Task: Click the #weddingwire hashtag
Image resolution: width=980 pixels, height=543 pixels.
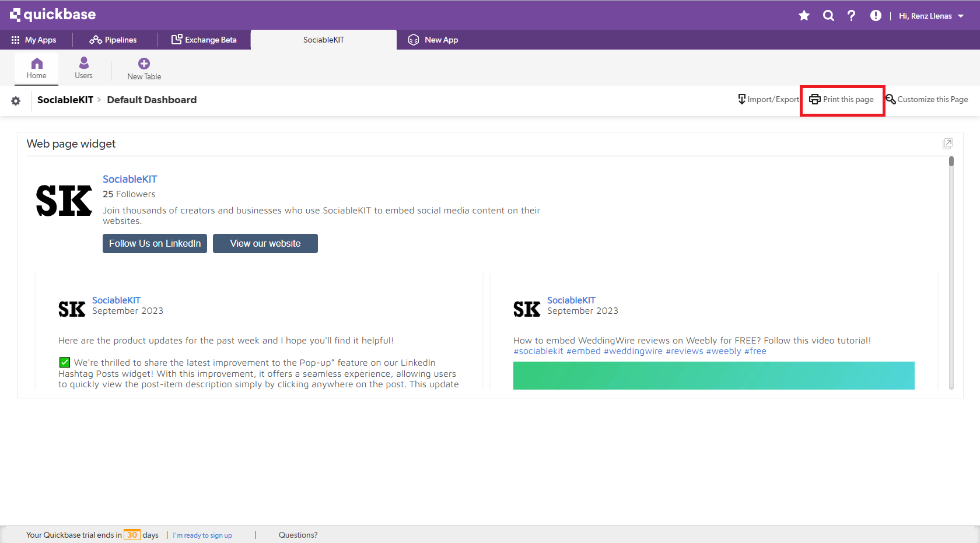Action: [633, 351]
